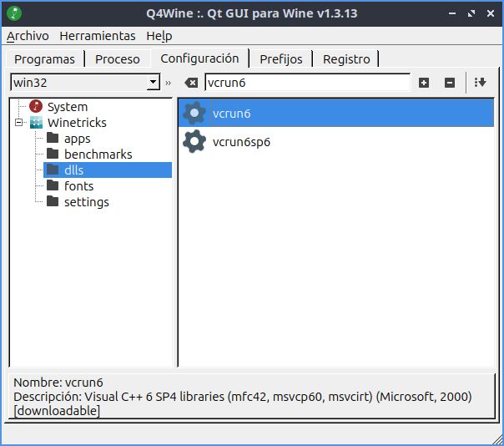
Task: Open the Archivo menu
Action: 28,36
